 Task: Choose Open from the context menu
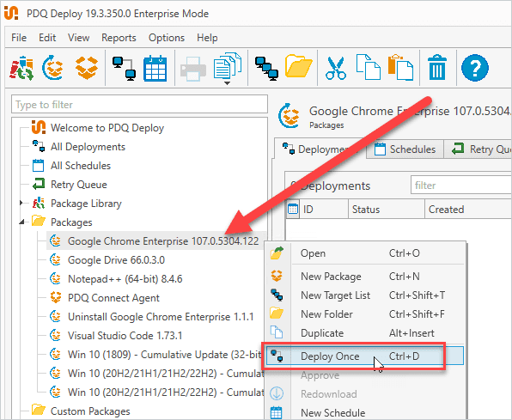(x=365, y=253)
